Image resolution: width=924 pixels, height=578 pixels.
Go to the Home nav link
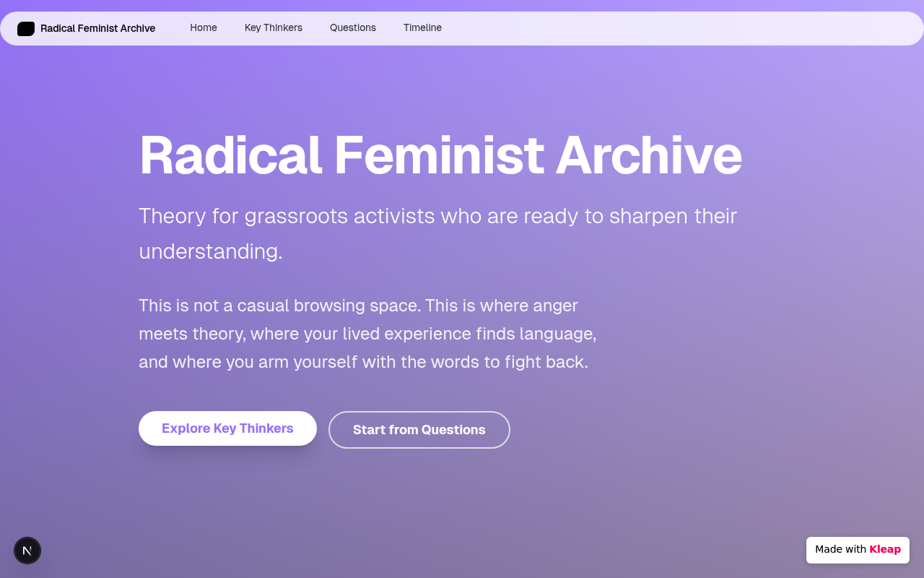204,28
